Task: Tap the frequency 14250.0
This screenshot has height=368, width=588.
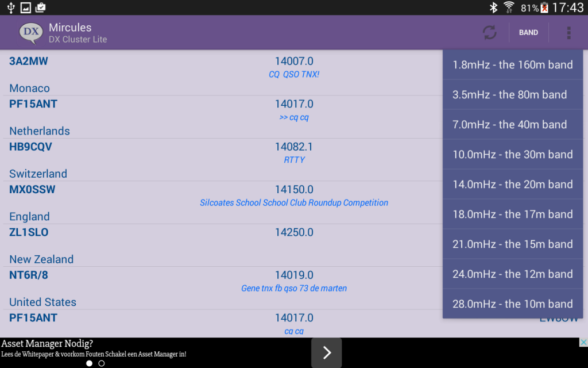Action: coord(294,232)
